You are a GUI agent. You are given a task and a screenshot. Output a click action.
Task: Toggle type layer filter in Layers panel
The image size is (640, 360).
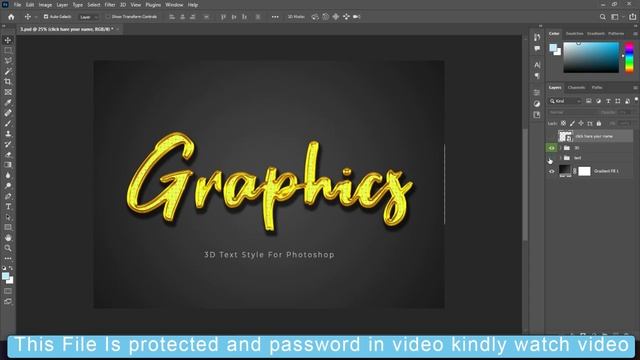tap(608, 101)
